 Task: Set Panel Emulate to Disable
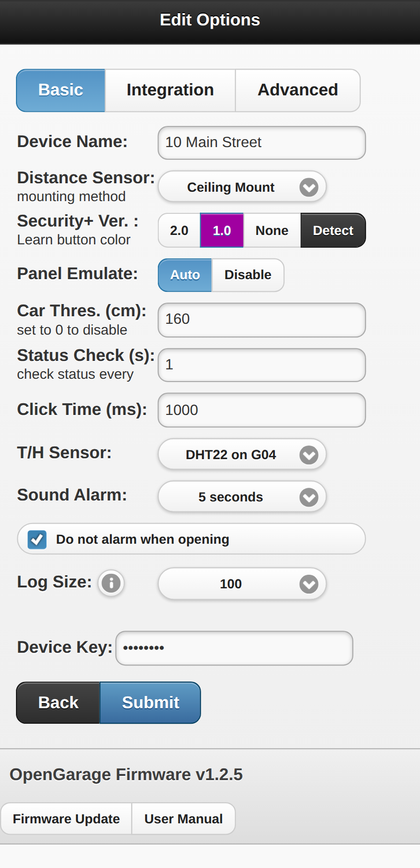point(248,275)
